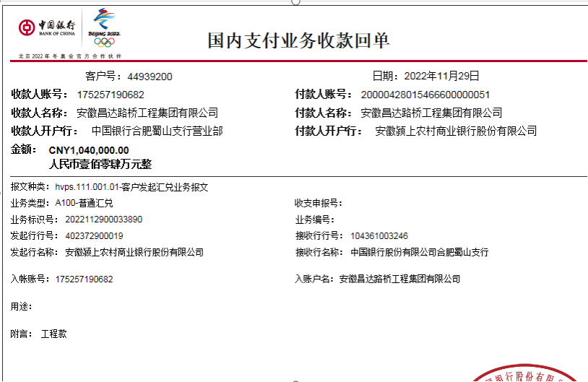Viewport: 588px width, 382px height.
Task: Select the amount in words 人民币壹佰零肆万元整
Action: [x=100, y=164]
